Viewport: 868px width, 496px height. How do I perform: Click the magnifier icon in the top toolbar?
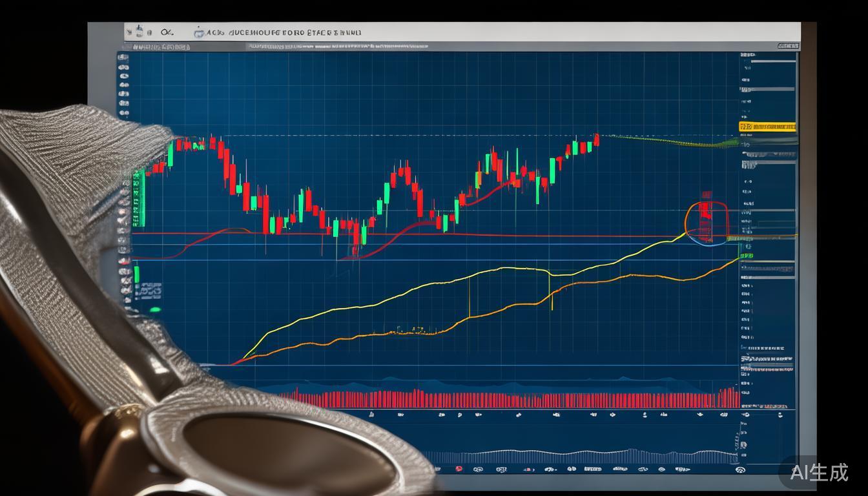(167, 32)
